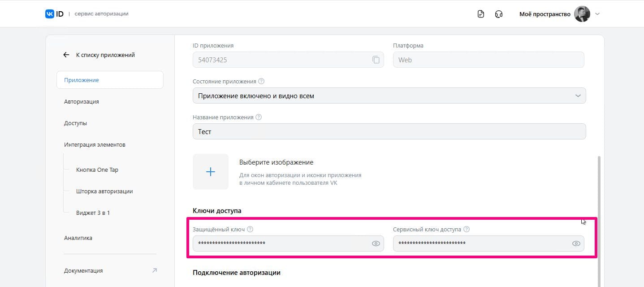Click help icon beside Сервисный ключ доступа
Image resolution: width=644 pixels, height=287 pixels.
point(467,229)
